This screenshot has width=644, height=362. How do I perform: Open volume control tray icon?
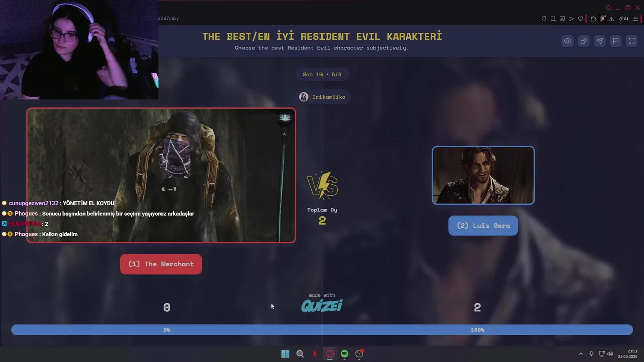[610, 354]
